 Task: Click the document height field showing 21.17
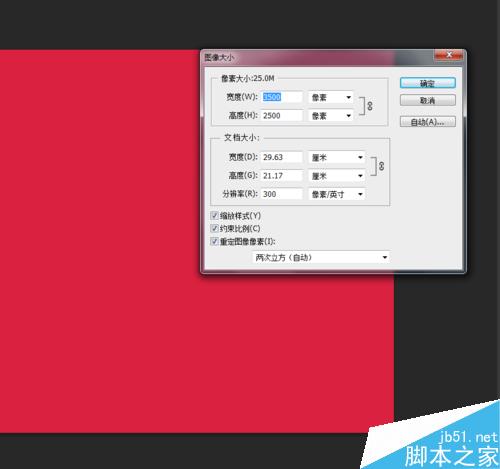pyautogui.click(x=282, y=176)
